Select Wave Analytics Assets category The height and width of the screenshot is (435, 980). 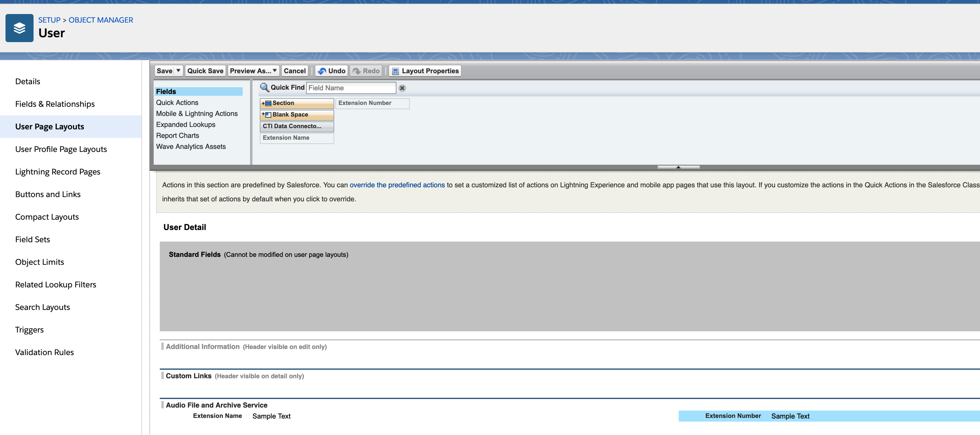tap(191, 147)
